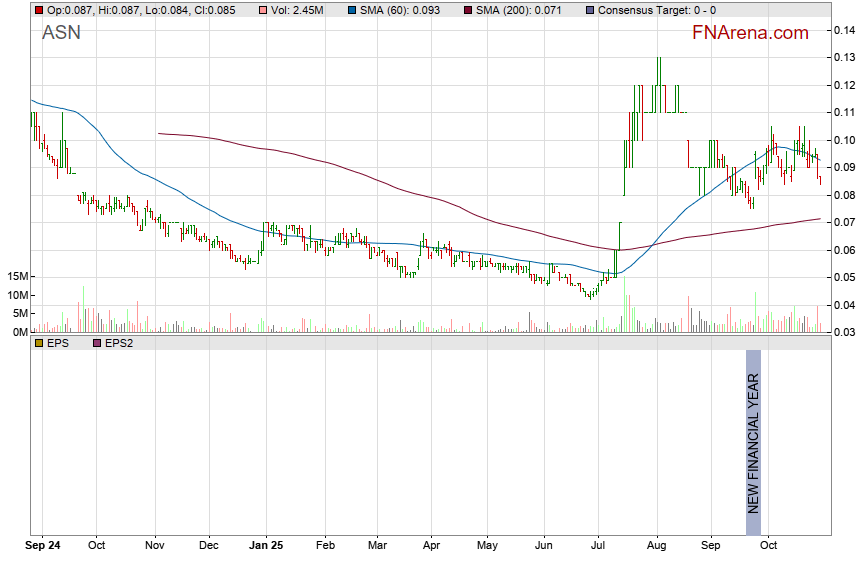Open the FNArena.com watermark link

coord(750,33)
